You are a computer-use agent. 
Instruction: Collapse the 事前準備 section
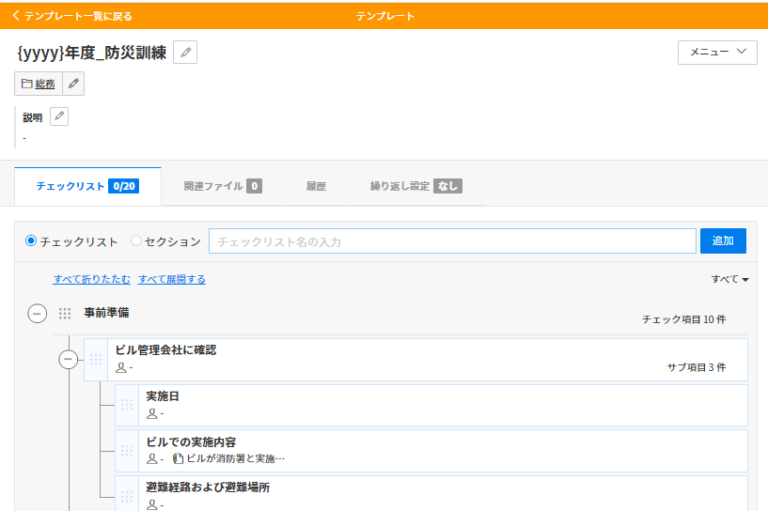37,314
